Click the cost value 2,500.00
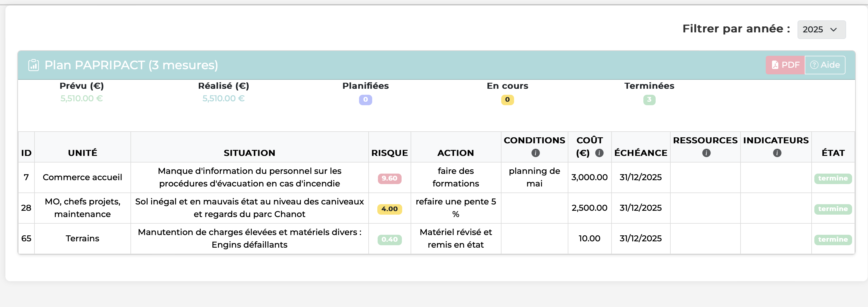Viewport: 868px width, 307px height. point(589,208)
